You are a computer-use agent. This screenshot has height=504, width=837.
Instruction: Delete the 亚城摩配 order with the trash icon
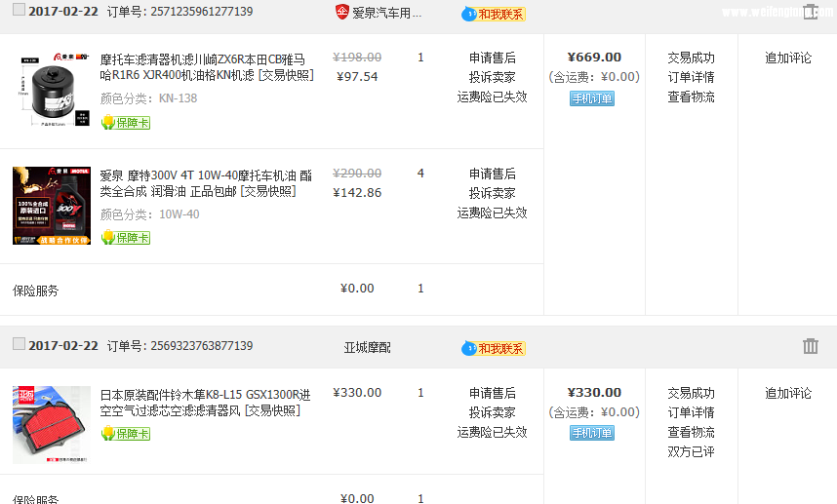(x=810, y=346)
